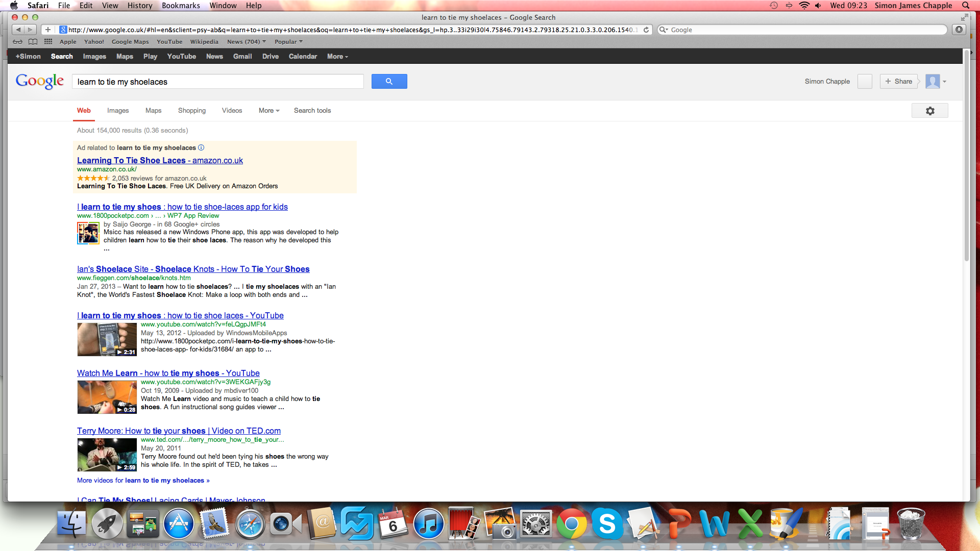Image resolution: width=980 pixels, height=551 pixels.
Task: Launch Google Chrome from the dock
Action: click(571, 524)
